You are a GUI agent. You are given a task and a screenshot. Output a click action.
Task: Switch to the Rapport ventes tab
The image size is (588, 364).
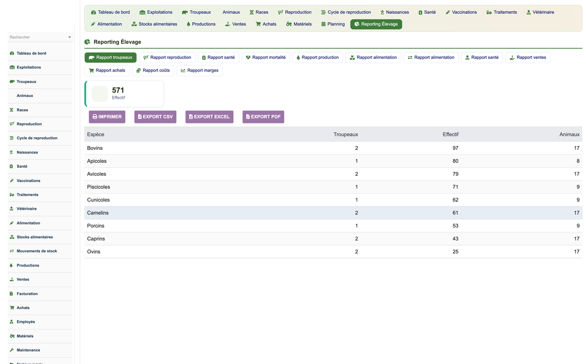pyautogui.click(x=528, y=57)
